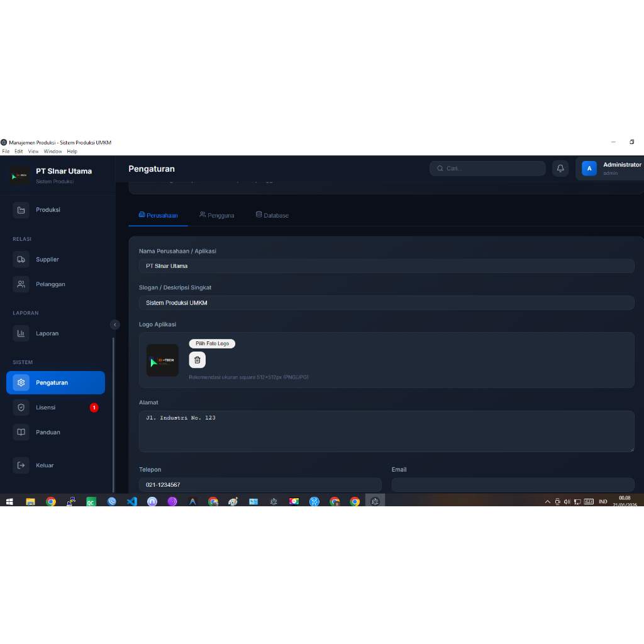This screenshot has height=644, width=644.
Task: Open the File menu
Action: click(x=6, y=152)
